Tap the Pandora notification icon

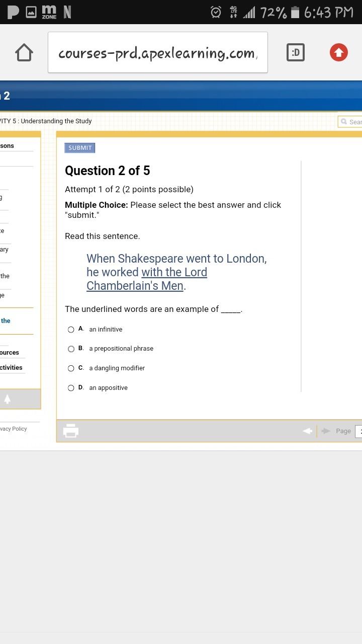[x=13, y=12]
